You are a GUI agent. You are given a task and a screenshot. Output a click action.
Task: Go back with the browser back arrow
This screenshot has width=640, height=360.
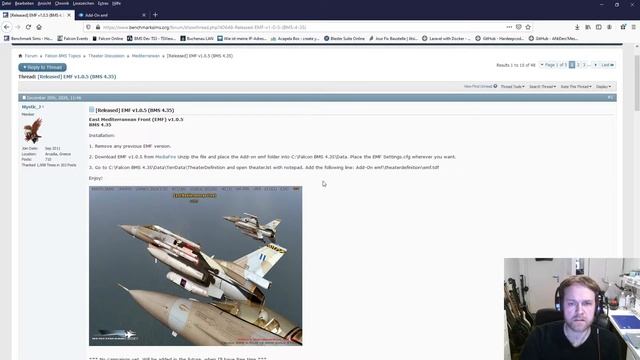(7, 27)
